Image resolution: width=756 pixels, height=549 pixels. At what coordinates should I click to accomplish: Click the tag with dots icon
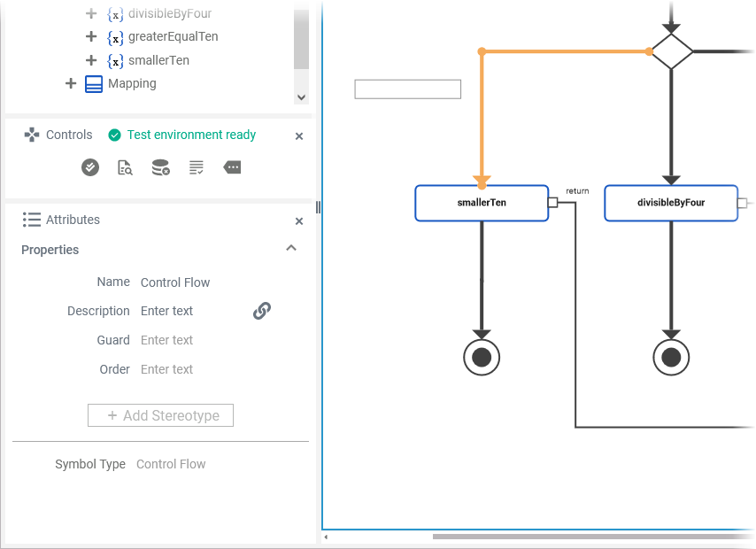[x=232, y=167]
